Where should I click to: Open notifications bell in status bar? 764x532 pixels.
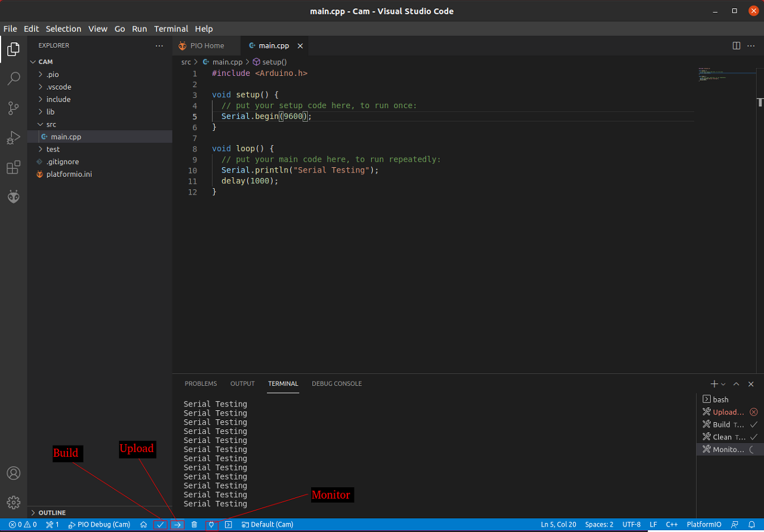(751, 525)
